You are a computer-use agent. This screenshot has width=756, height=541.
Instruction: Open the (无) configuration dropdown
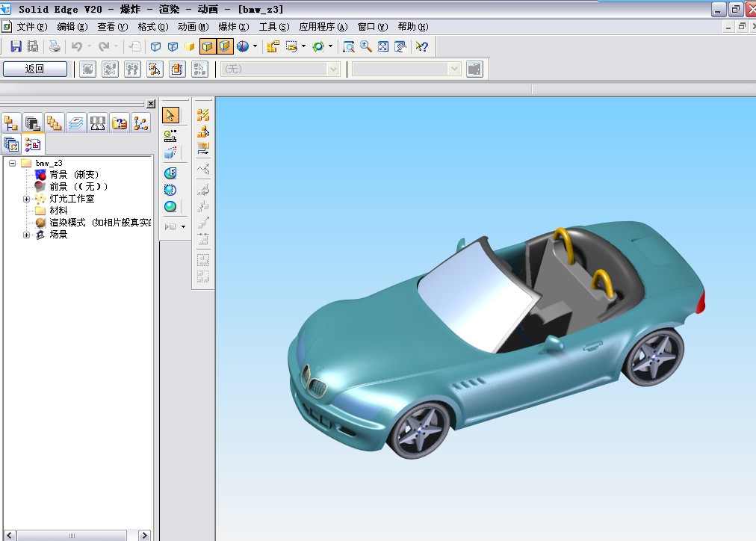pos(333,69)
